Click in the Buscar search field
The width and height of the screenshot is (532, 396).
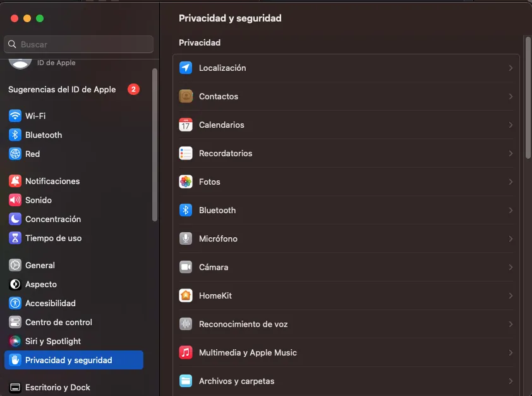point(79,44)
